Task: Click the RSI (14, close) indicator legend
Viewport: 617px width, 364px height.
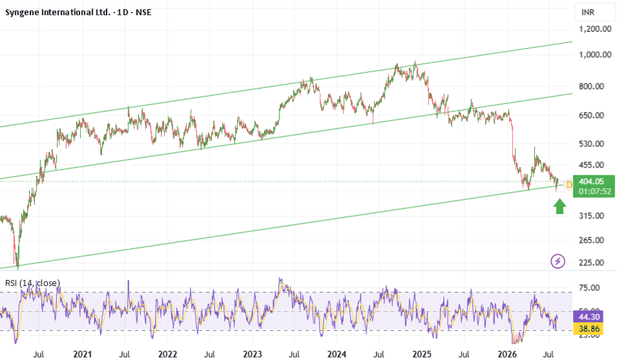Action: click(x=32, y=283)
